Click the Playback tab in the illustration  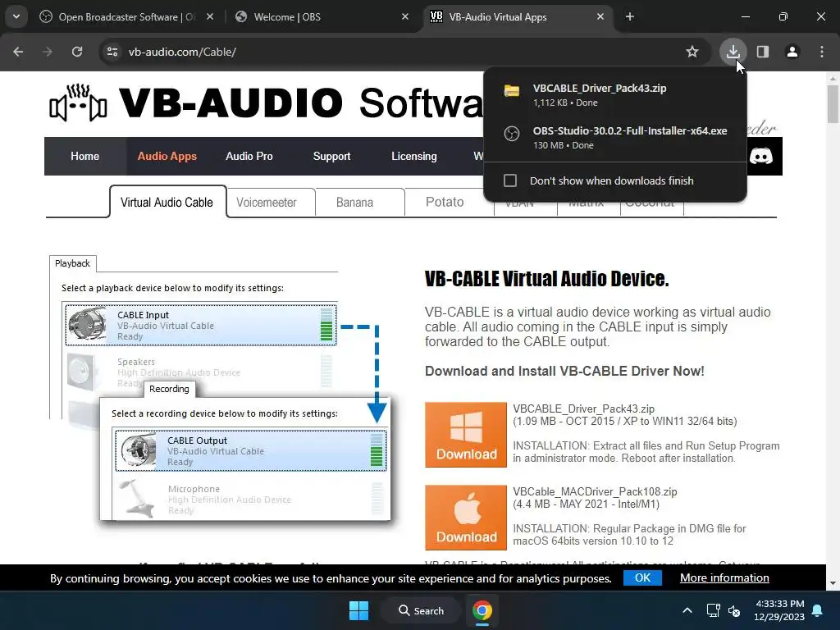click(x=73, y=263)
